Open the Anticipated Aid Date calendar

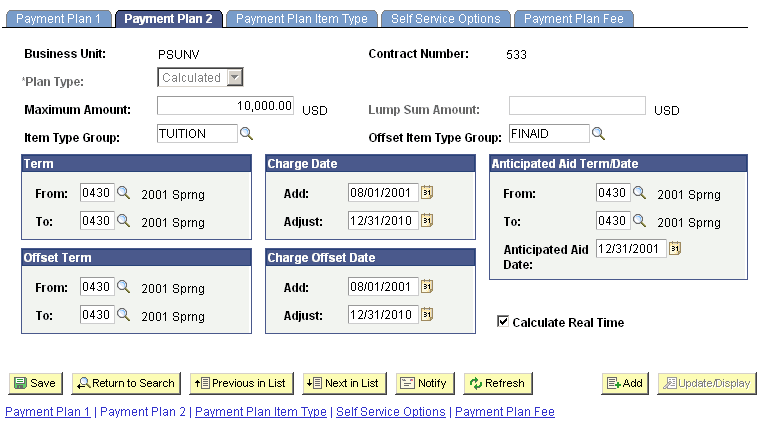click(675, 248)
